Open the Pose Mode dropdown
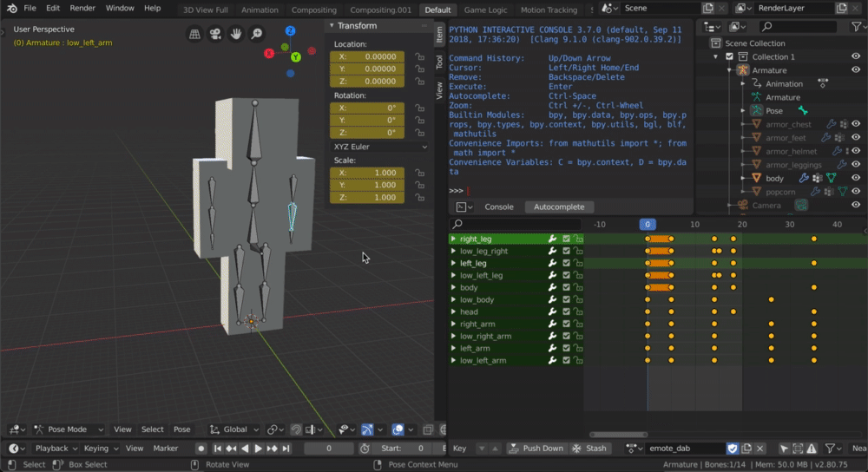868x472 pixels. coord(69,429)
